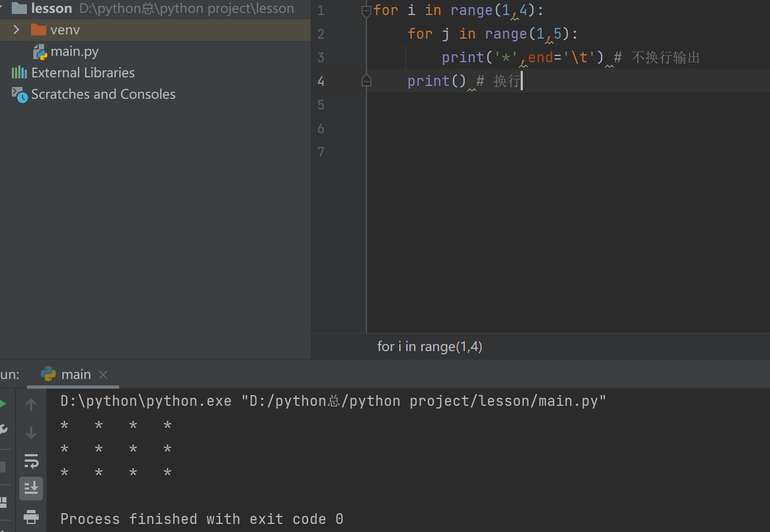Click line number 3 in gutter

pyautogui.click(x=321, y=57)
